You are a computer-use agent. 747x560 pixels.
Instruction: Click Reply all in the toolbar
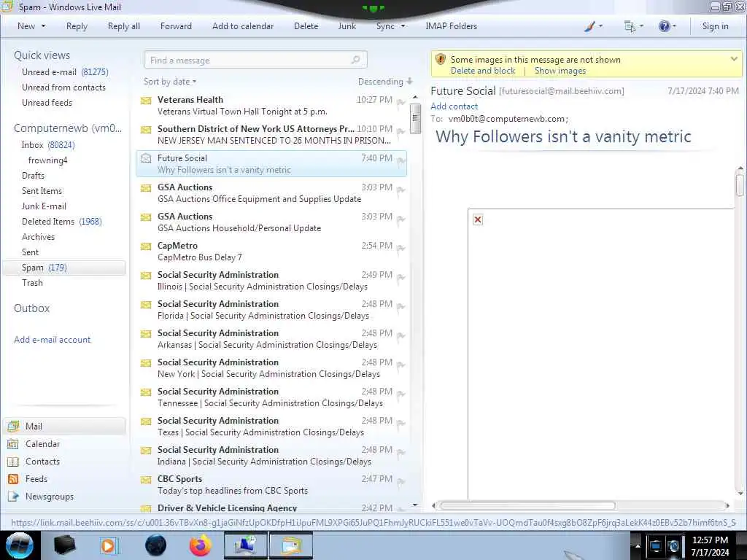(x=124, y=26)
